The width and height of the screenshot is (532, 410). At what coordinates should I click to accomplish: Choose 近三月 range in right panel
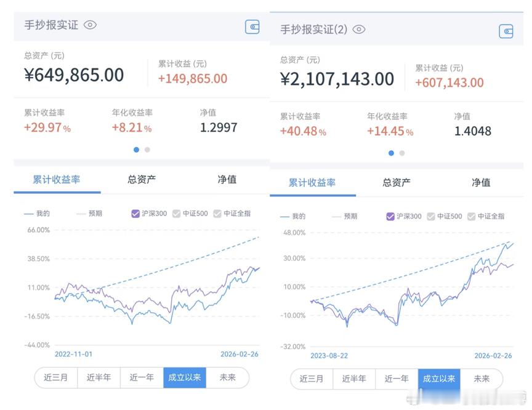point(312,379)
